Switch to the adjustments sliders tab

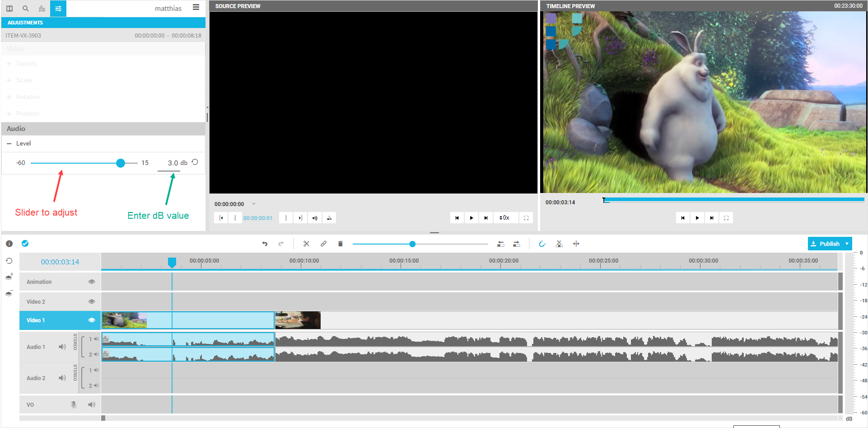[x=58, y=9]
